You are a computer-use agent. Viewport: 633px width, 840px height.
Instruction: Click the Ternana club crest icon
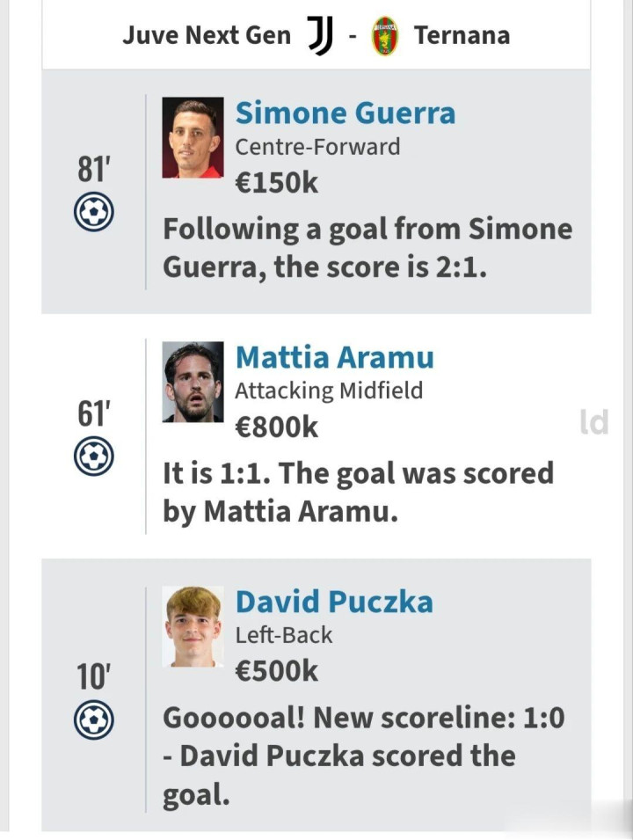click(x=384, y=36)
